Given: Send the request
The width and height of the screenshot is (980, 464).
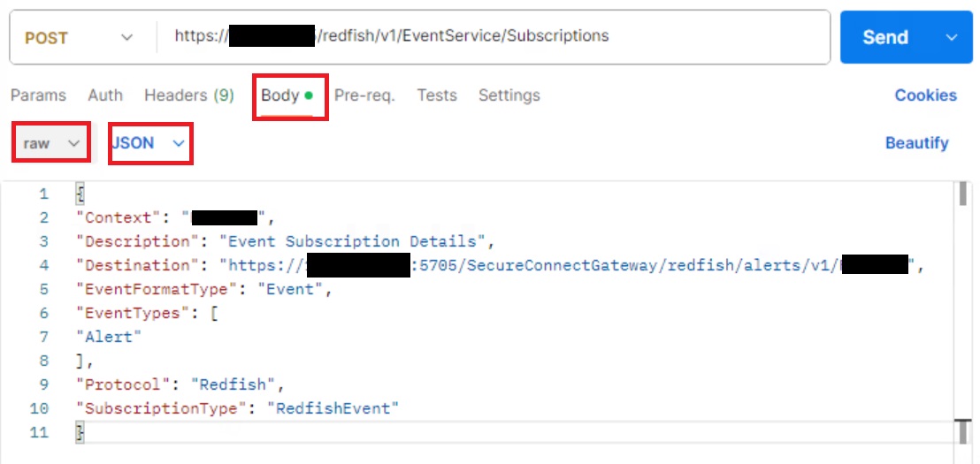Looking at the screenshot, I should point(885,37).
